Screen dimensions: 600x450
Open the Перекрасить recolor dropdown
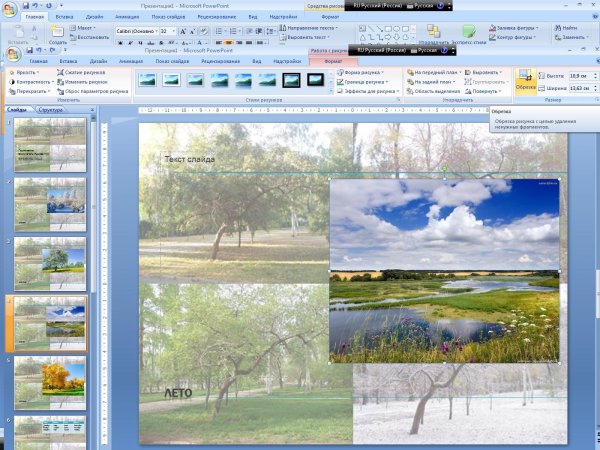click(x=27, y=90)
